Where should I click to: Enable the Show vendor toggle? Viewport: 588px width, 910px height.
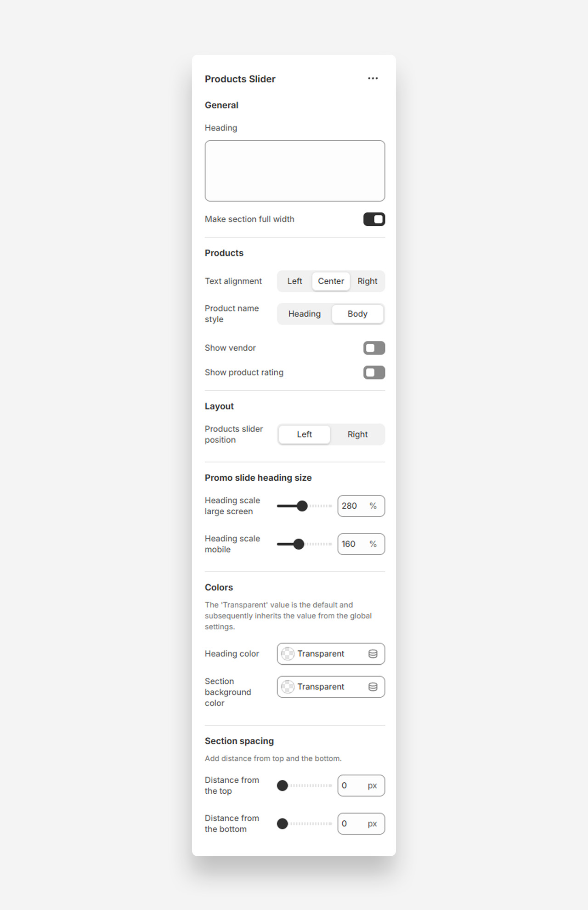click(374, 348)
